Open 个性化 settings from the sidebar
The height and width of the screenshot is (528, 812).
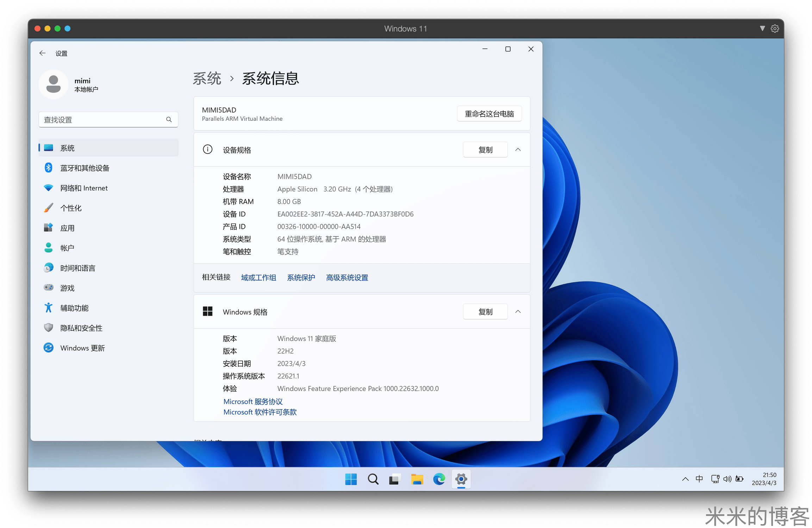pyautogui.click(x=48, y=208)
